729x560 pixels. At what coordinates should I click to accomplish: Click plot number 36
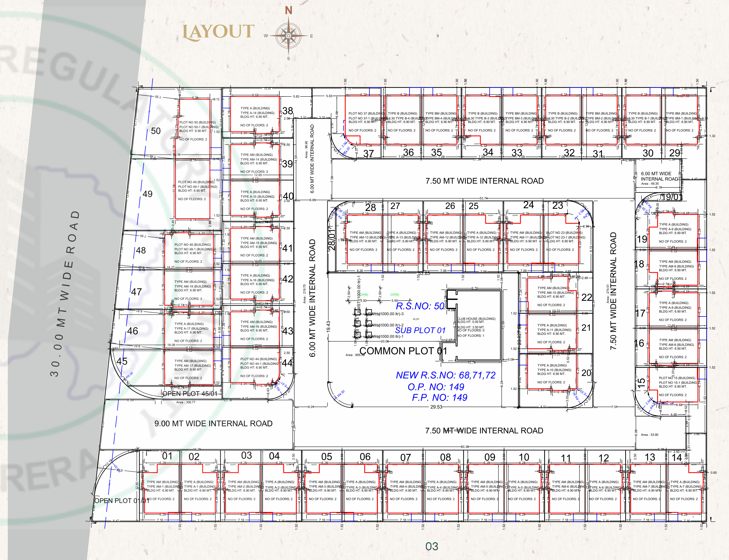408,152
